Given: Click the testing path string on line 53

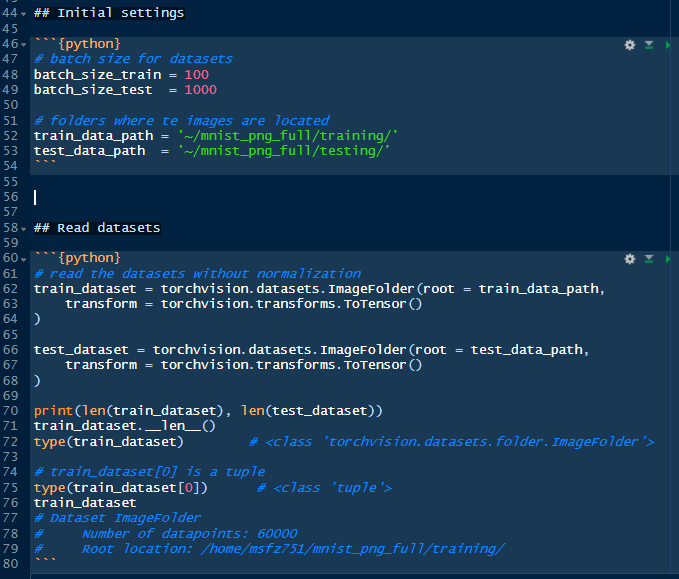Looking at the screenshot, I should (283, 151).
